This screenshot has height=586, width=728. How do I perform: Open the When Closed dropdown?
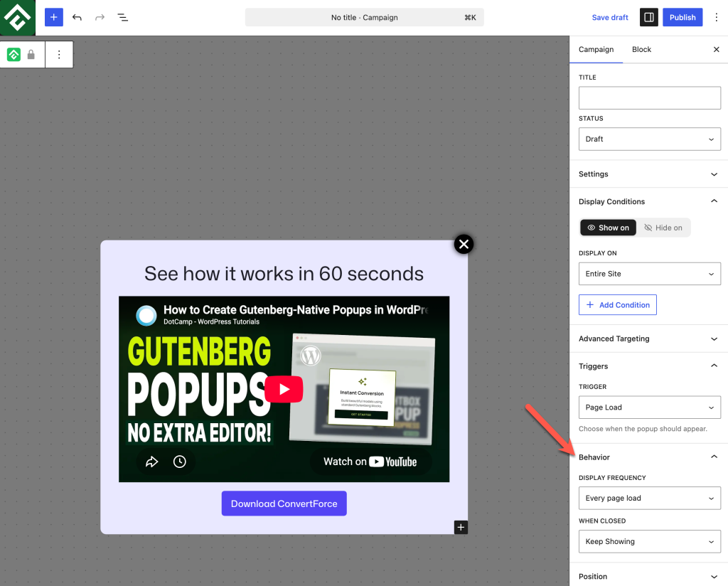point(649,541)
